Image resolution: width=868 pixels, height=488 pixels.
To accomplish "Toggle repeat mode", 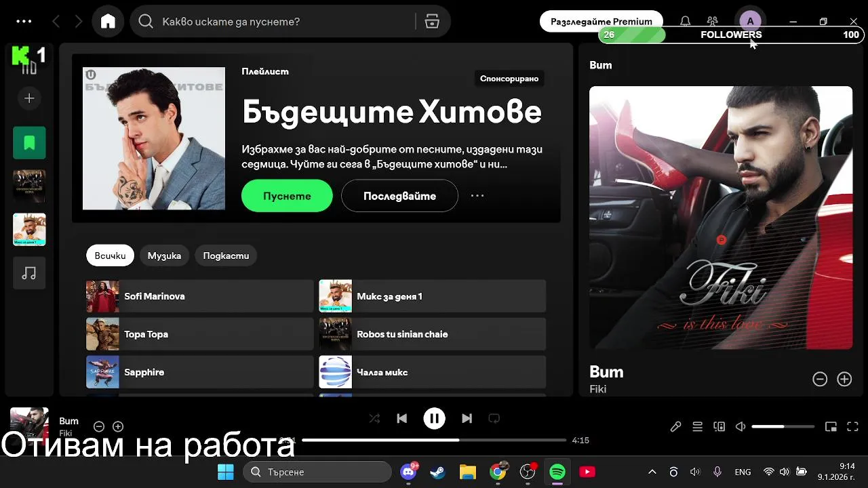I will [x=494, y=419].
